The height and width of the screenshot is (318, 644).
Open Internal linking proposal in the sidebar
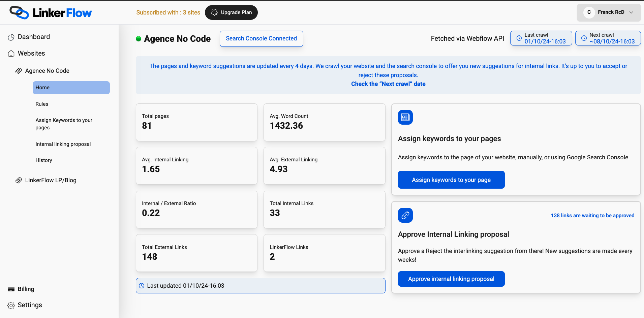tap(63, 144)
